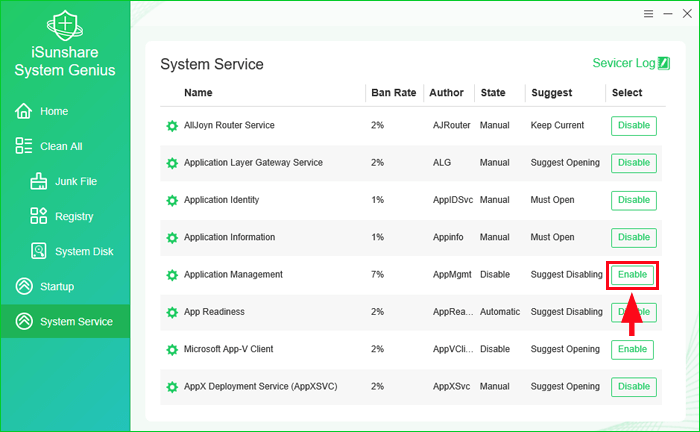
Task: Click the iSunshare shield logo
Action: point(65,25)
